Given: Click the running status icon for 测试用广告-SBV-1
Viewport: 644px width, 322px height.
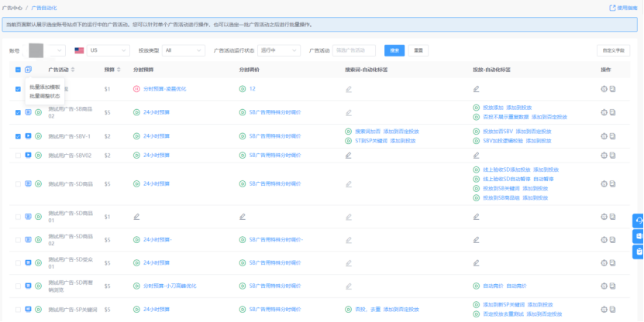Looking at the screenshot, I should [38, 136].
